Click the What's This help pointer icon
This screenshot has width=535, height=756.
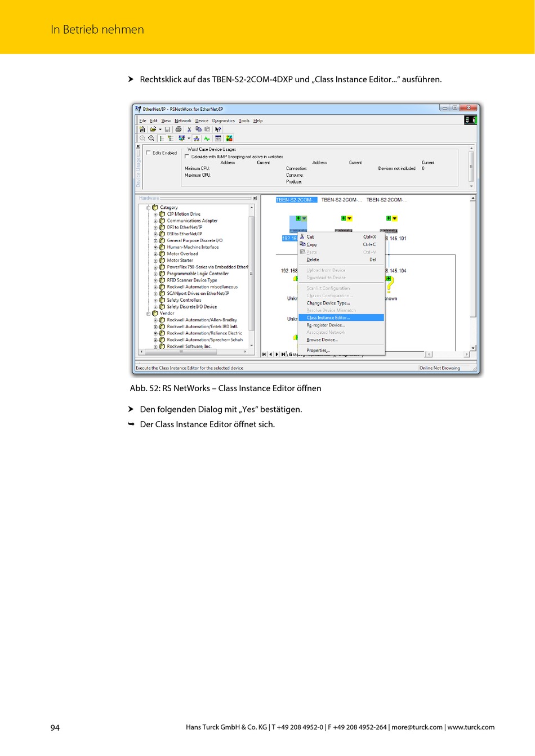218,129
